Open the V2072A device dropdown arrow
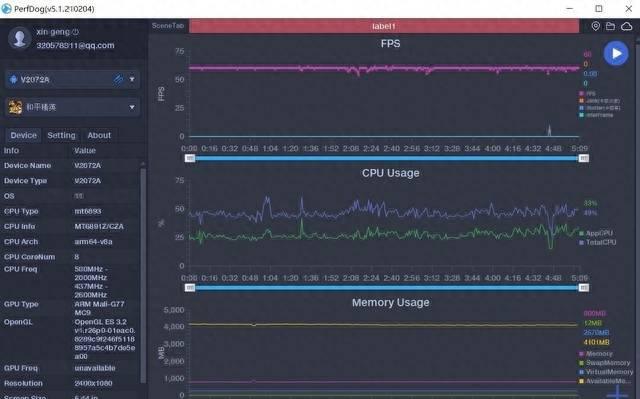This screenshot has width=640, height=399. (x=132, y=79)
